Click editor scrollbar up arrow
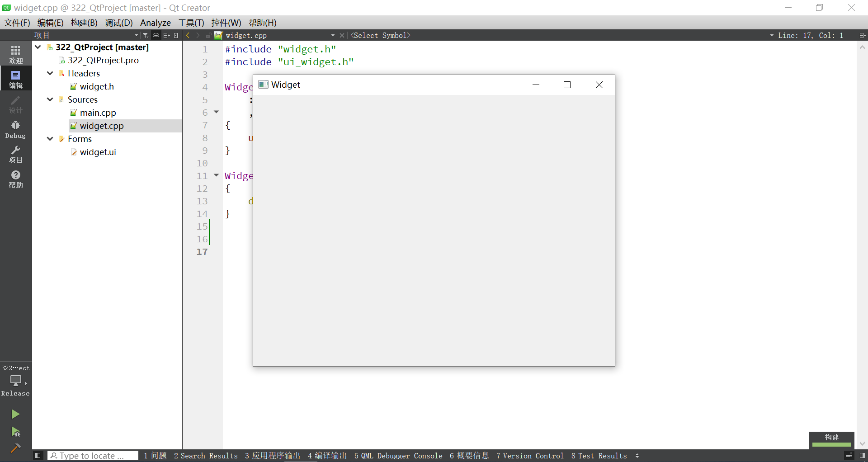The image size is (868, 462). point(862,47)
